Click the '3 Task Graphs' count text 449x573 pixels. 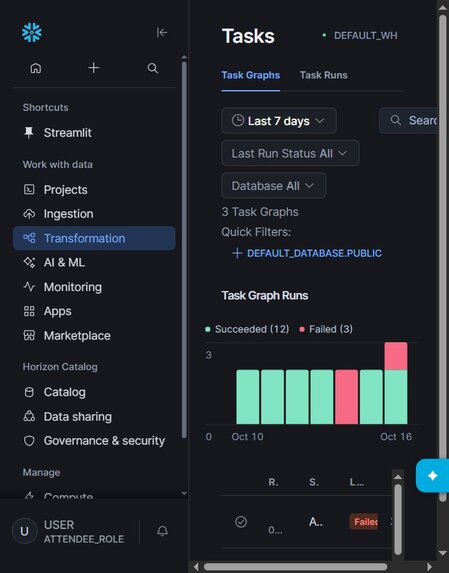[260, 212]
